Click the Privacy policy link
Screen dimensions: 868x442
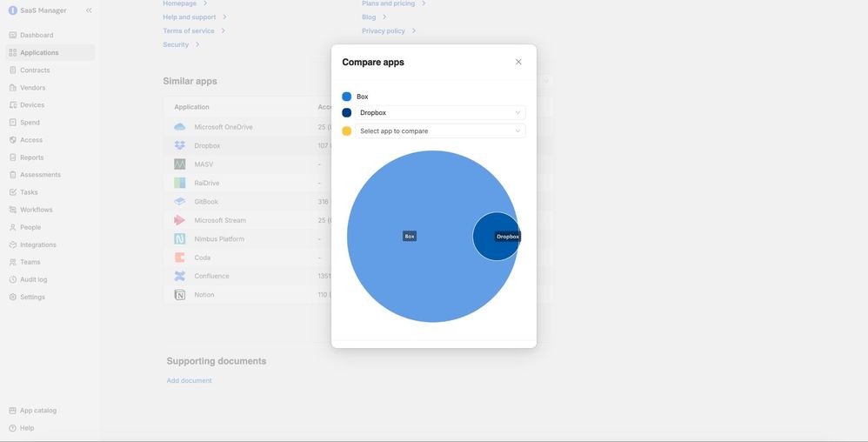[x=384, y=30]
